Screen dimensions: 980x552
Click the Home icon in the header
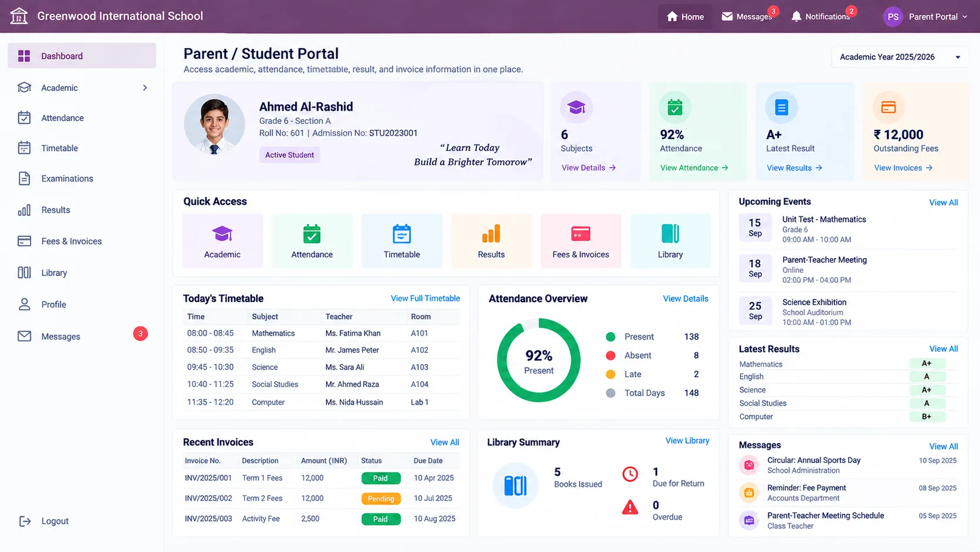coord(672,16)
